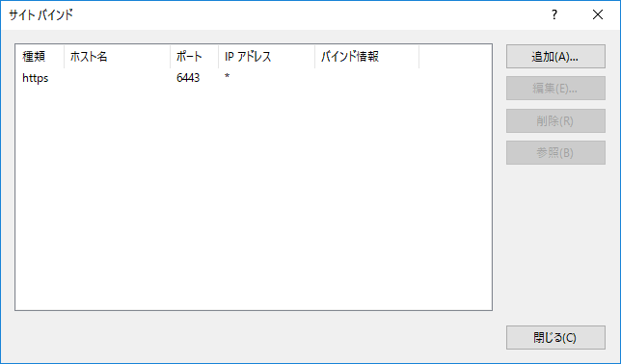Sort by the IP アドレス column header
The height and width of the screenshot is (364, 621).
266,57
